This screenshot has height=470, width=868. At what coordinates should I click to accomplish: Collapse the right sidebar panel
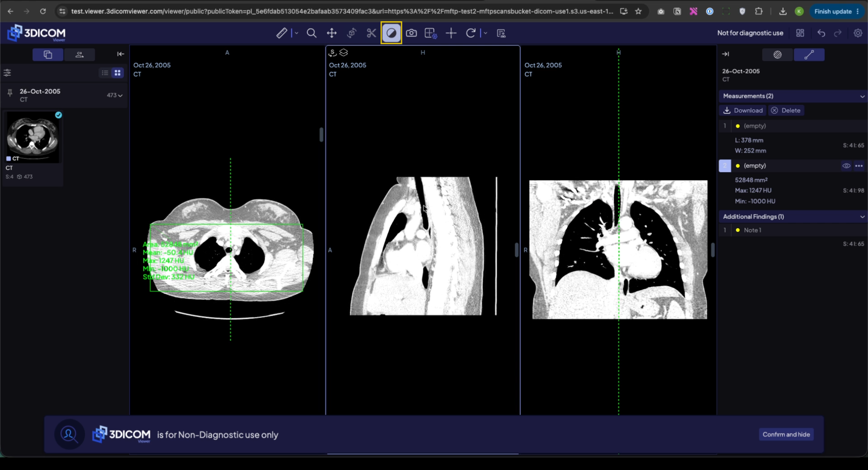coord(726,54)
